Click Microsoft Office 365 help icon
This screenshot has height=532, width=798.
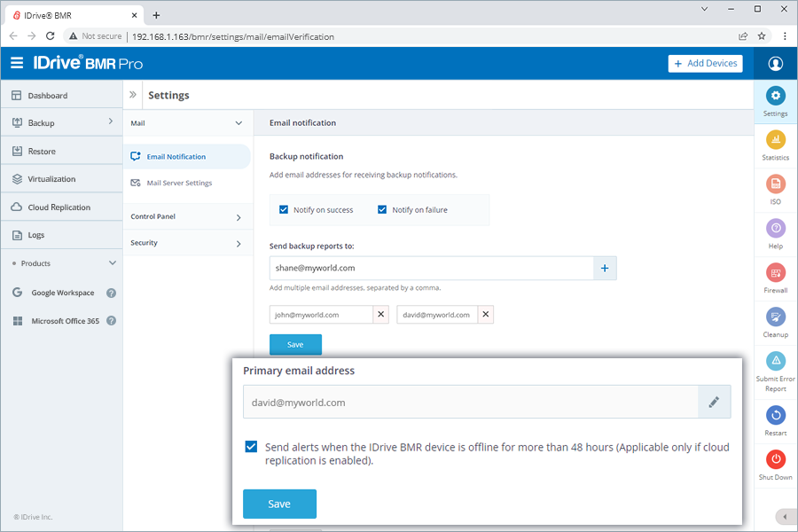coord(111,321)
